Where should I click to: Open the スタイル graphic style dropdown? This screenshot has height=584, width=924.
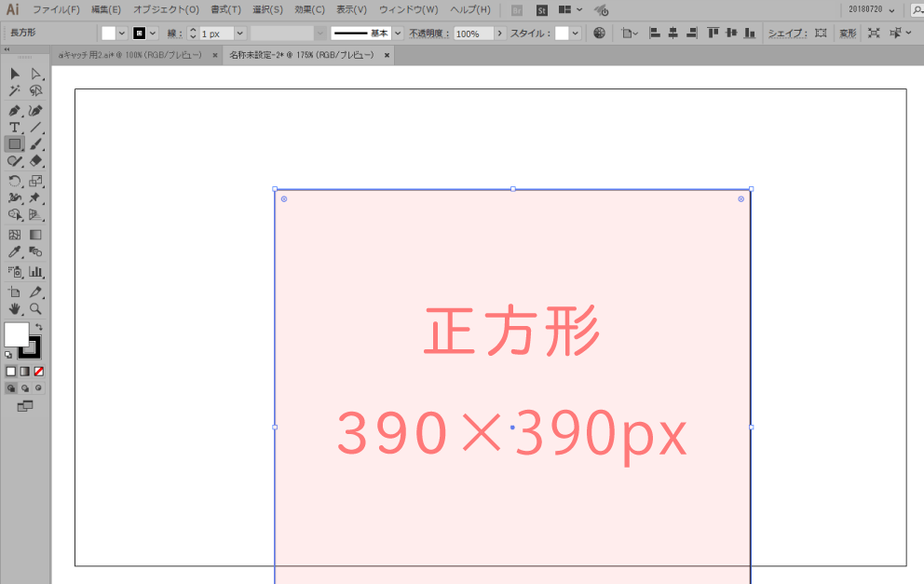pos(575,33)
